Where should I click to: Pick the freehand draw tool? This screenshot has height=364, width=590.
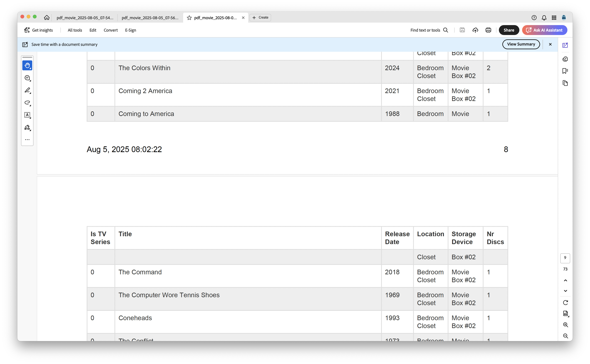tap(27, 103)
